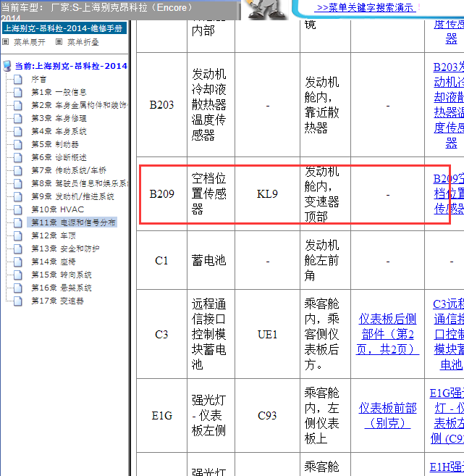Click table cell B209
The height and width of the screenshot is (476, 464).
[x=161, y=194]
